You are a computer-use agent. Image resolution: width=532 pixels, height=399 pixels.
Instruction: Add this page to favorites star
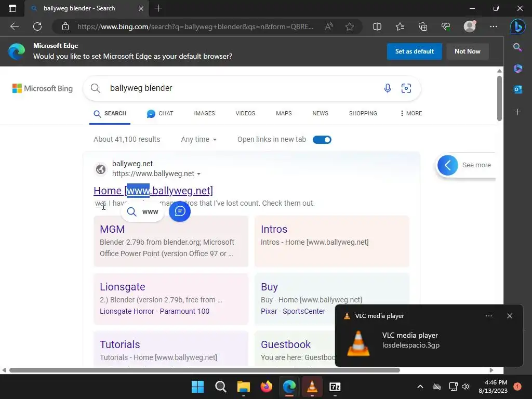(x=350, y=26)
